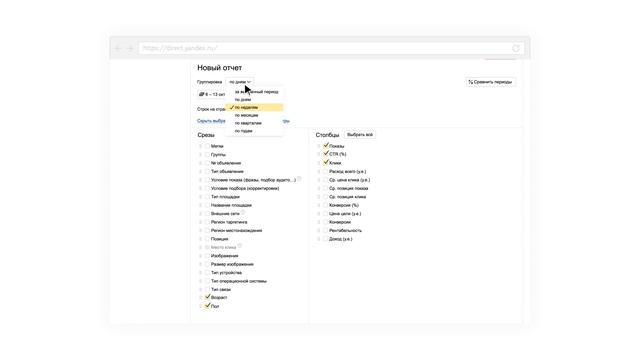This screenshot has width=640, height=360.
Task: Click the Новый отчет heading
Action: (x=220, y=68)
